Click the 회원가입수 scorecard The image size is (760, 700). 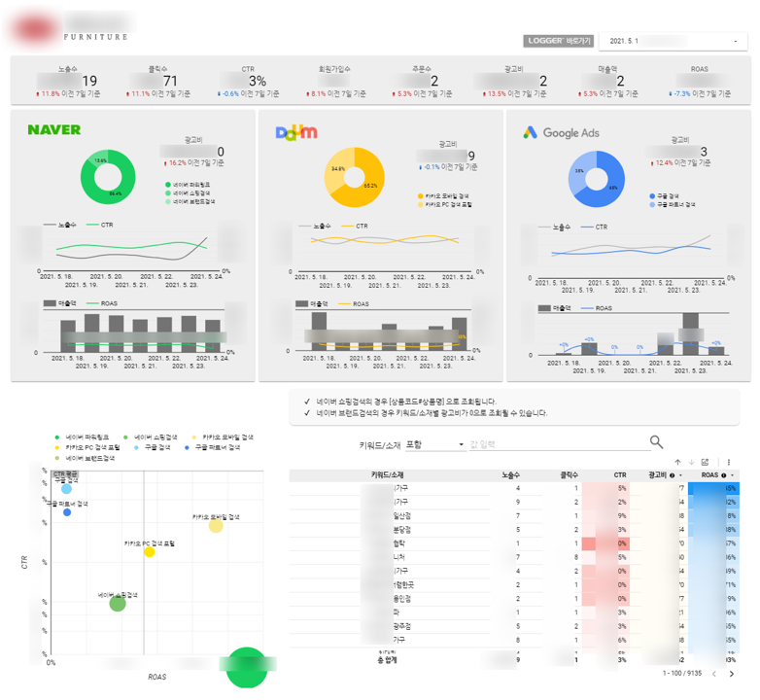[335, 81]
